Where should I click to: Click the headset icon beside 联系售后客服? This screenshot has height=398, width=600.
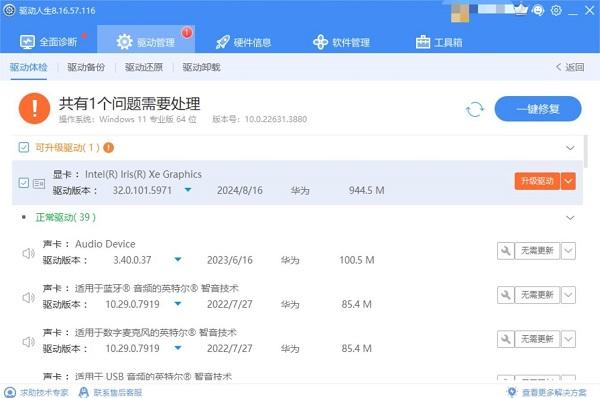tap(83, 392)
